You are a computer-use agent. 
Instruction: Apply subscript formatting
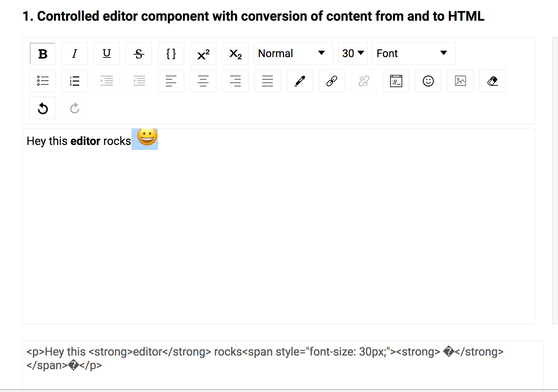pyautogui.click(x=235, y=54)
